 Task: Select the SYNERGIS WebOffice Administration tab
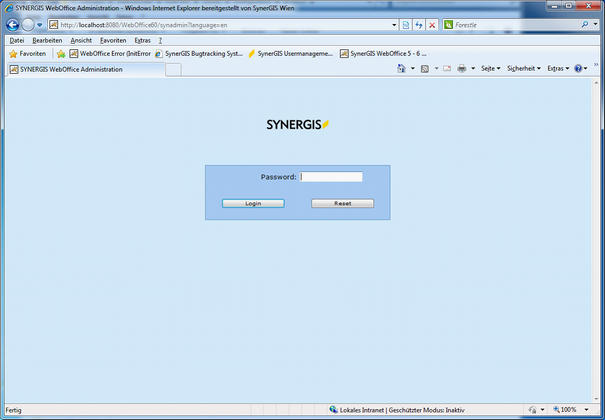(x=86, y=69)
